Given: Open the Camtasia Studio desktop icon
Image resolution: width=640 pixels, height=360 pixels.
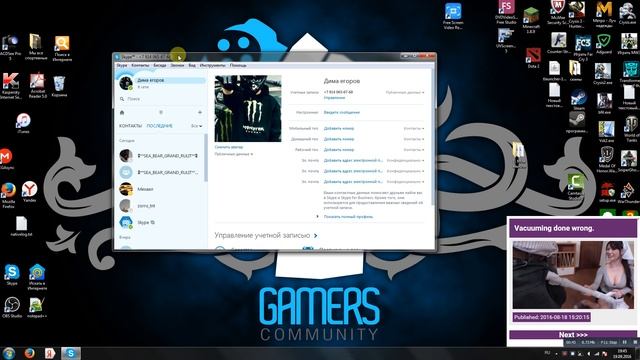Looking at the screenshot, I should pyautogui.click(x=575, y=187).
